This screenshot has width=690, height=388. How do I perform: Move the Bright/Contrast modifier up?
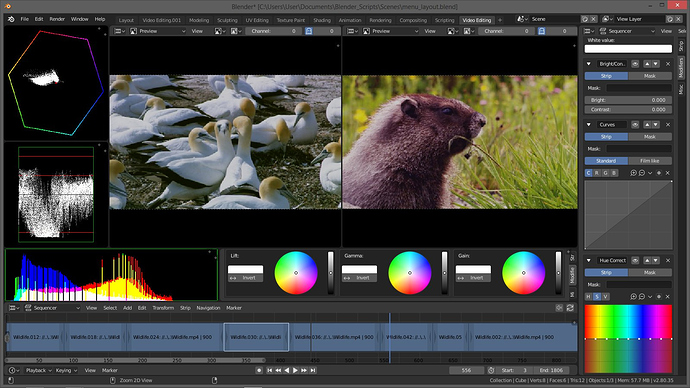(x=647, y=64)
